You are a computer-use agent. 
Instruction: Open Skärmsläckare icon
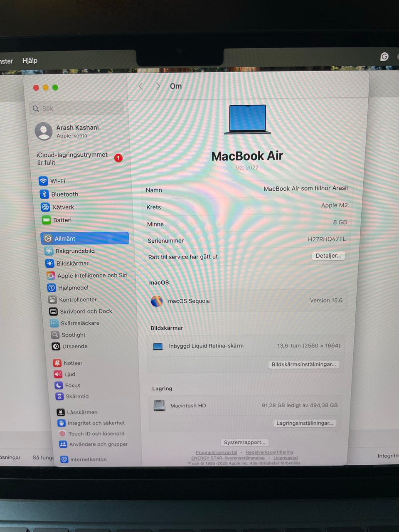click(x=54, y=323)
